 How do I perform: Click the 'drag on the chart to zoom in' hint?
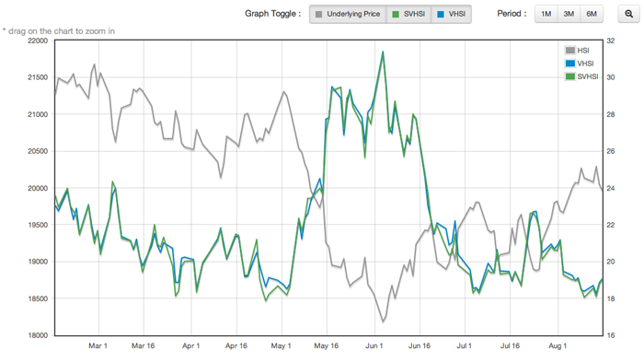pyautogui.click(x=59, y=30)
